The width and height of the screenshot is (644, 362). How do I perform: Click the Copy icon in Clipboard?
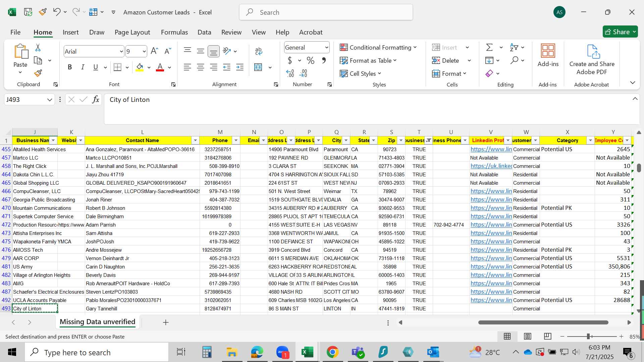coord(38,60)
